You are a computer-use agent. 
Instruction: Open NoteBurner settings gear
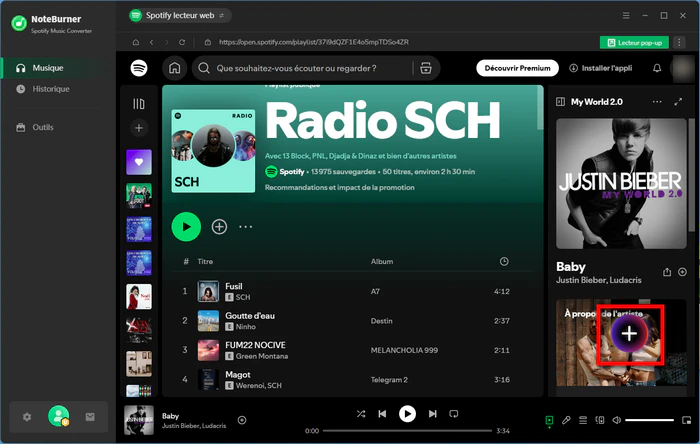27,417
